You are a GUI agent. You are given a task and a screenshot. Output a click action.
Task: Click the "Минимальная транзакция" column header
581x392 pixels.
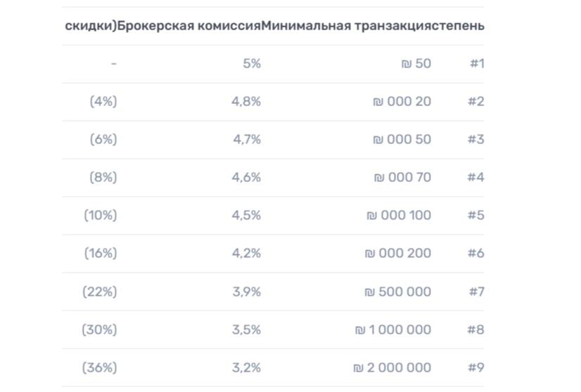(x=346, y=26)
